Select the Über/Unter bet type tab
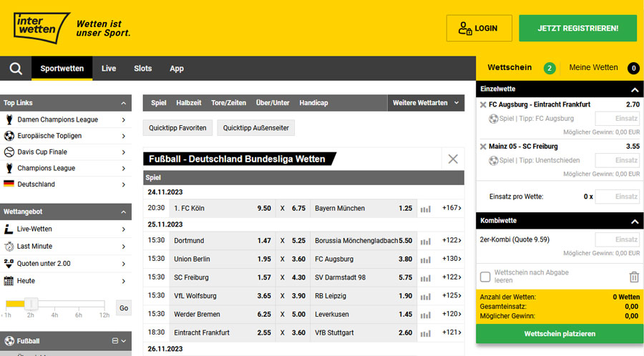This screenshot has height=356, width=644. click(273, 103)
